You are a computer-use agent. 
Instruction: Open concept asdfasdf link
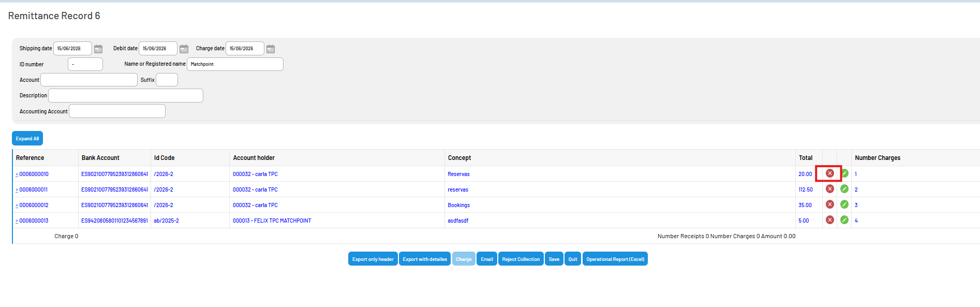click(x=458, y=221)
